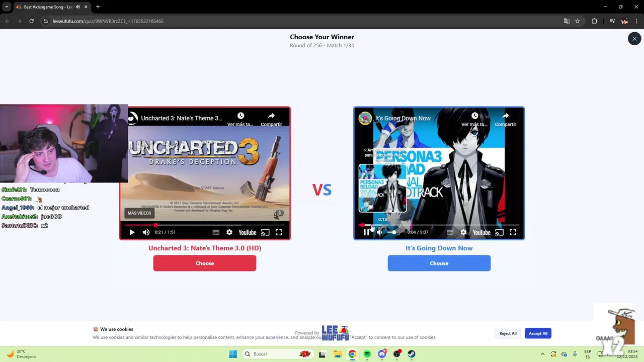The width and height of the screenshot is (644, 362).
Task: Accept all cookies
Action: pos(538,333)
